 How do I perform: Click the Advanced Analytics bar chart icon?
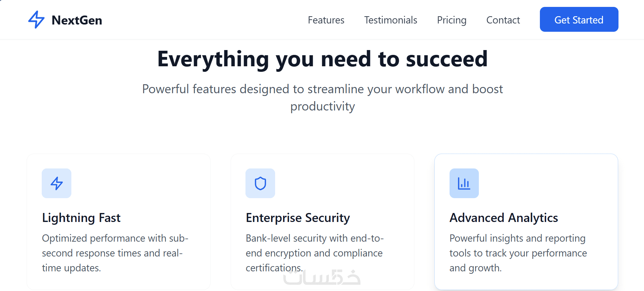464,183
